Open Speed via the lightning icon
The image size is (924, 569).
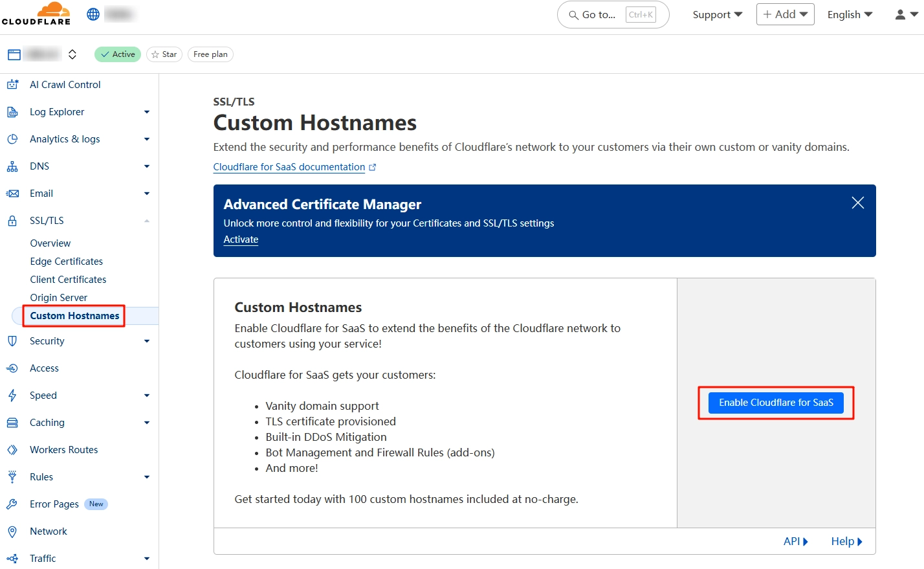point(13,395)
